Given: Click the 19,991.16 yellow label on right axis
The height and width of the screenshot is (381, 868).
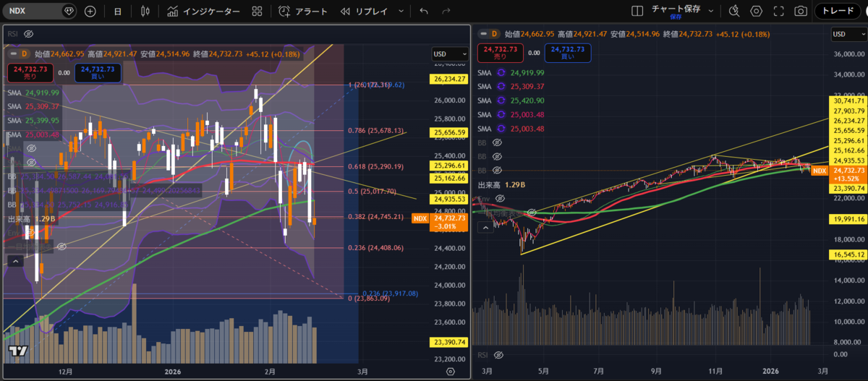Looking at the screenshot, I should [847, 218].
